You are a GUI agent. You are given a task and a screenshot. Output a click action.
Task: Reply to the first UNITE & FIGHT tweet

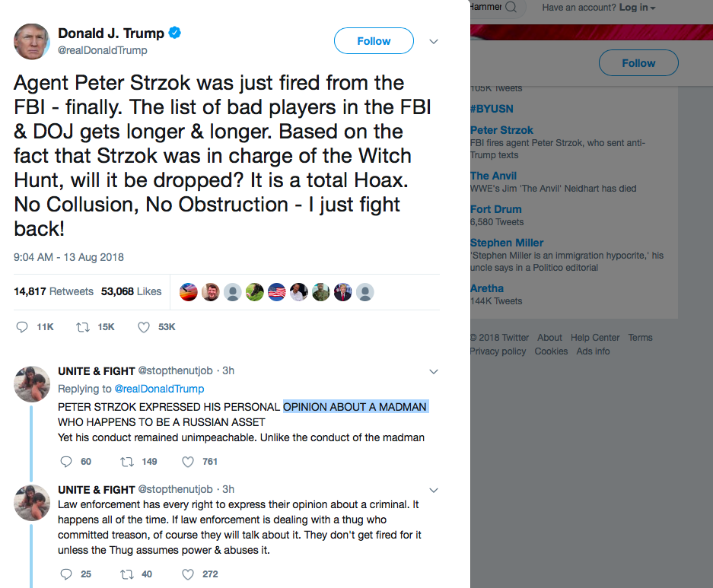tap(65, 462)
